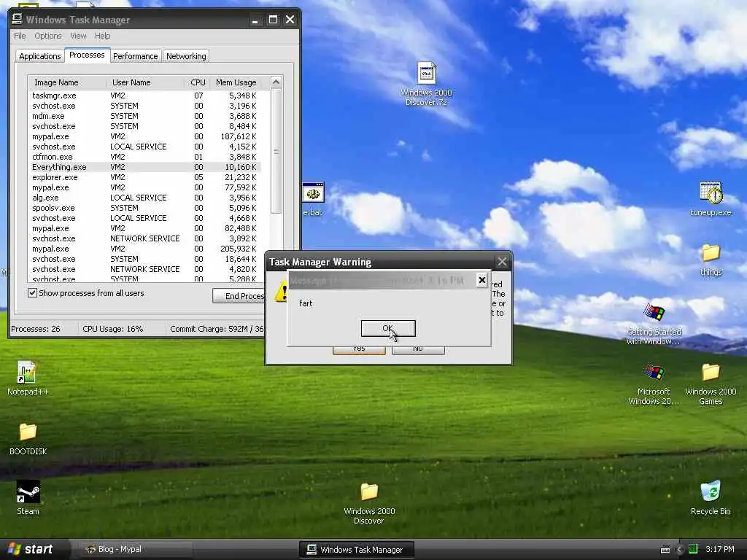Image resolution: width=747 pixels, height=560 pixels.
Task: Switch to the Networking tab
Action: pyautogui.click(x=186, y=56)
